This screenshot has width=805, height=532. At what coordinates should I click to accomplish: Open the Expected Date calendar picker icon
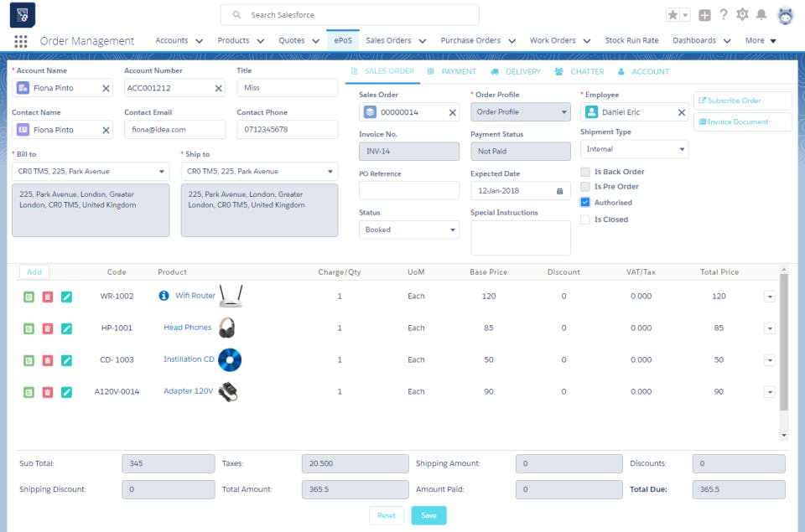559,191
